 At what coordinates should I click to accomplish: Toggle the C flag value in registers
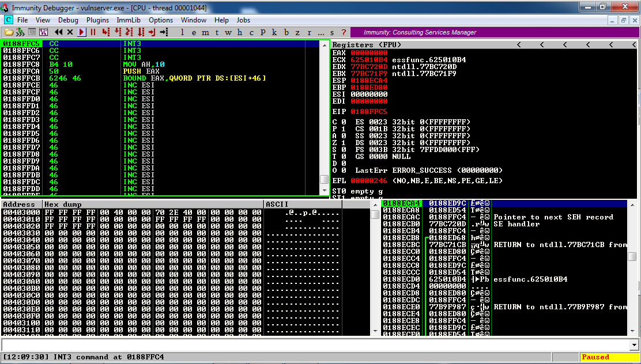pos(342,122)
